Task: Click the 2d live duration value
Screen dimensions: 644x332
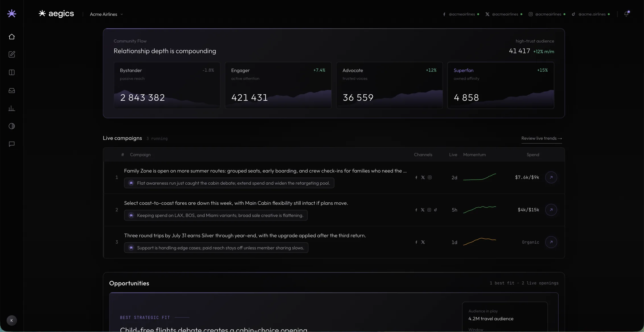Action: pos(454,178)
